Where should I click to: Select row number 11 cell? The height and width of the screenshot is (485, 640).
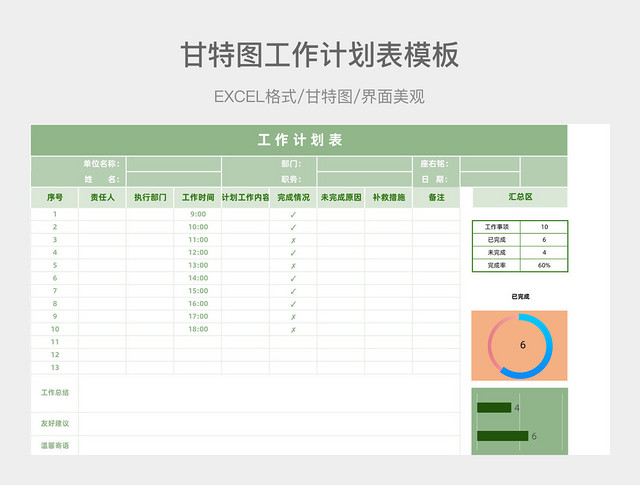click(x=55, y=342)
